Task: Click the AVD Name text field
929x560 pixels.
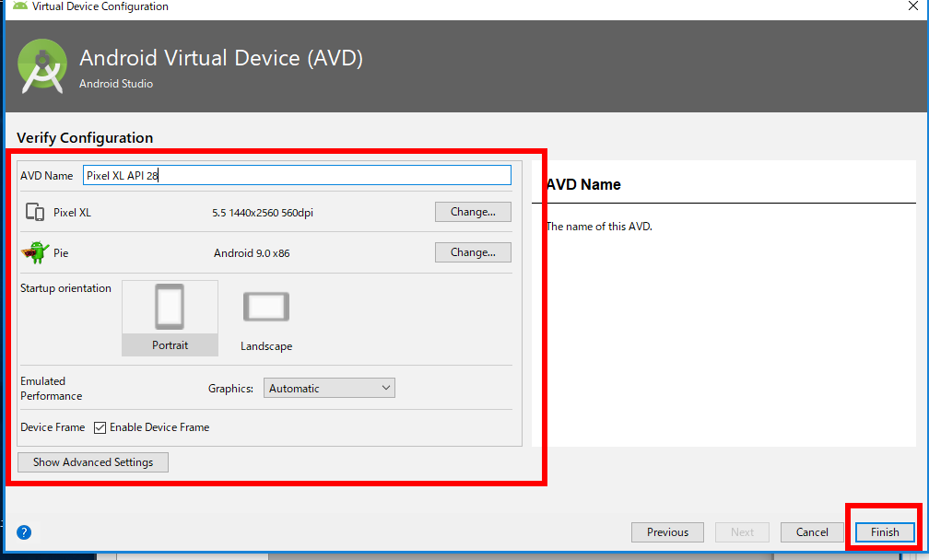Action: click(x=297, y=175)
